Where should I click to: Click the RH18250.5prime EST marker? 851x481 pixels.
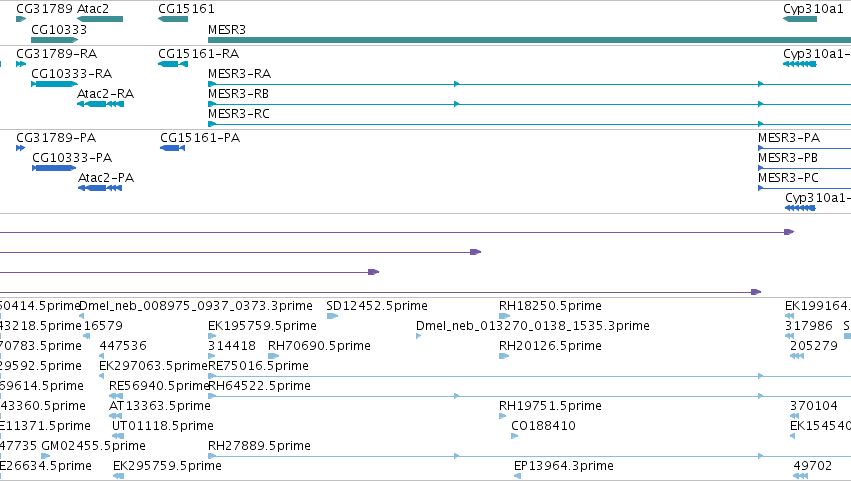click(504, 316)
